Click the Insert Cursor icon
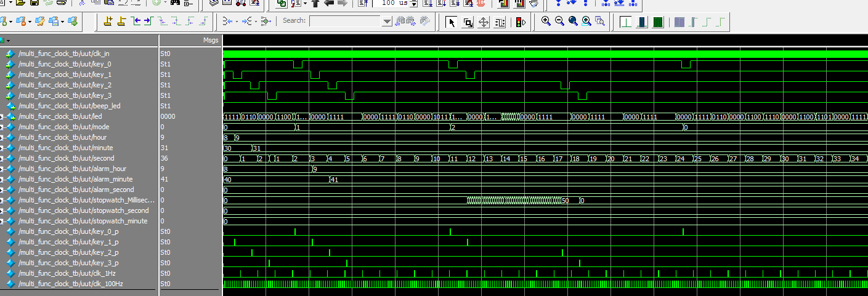The height and width of the screenshot is (296, 868). (x=108, y=22)
